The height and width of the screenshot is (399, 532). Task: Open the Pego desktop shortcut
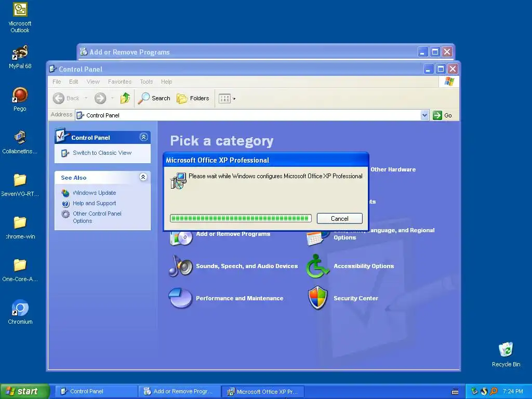pos(20,99)
